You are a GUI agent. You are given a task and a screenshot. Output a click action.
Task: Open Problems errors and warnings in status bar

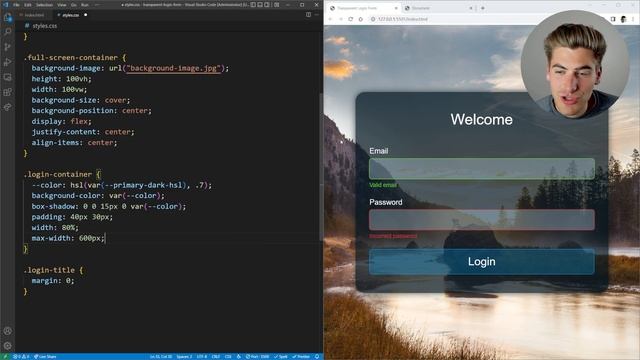tap(21, 357)
